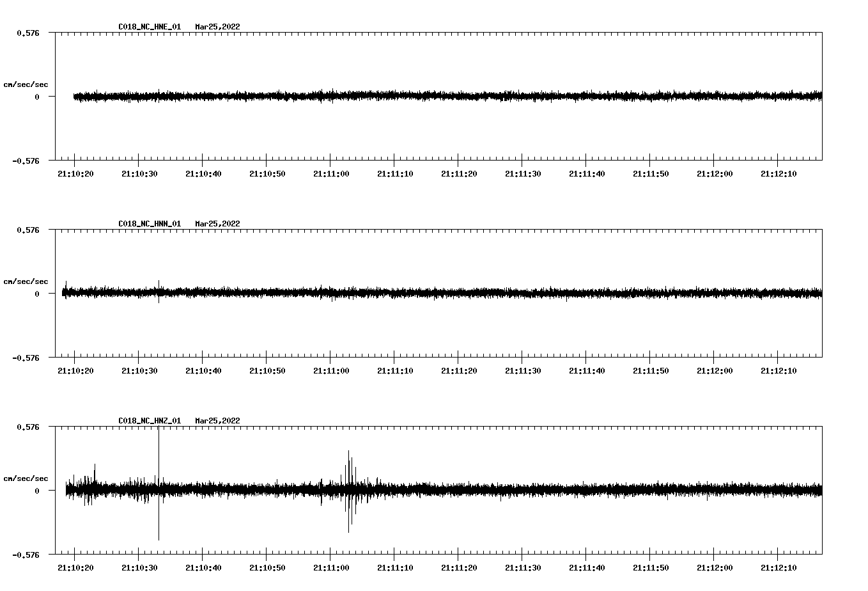
Task: Click the 0.576 upper limit of the HNN plot
Action: coord(27,230)
